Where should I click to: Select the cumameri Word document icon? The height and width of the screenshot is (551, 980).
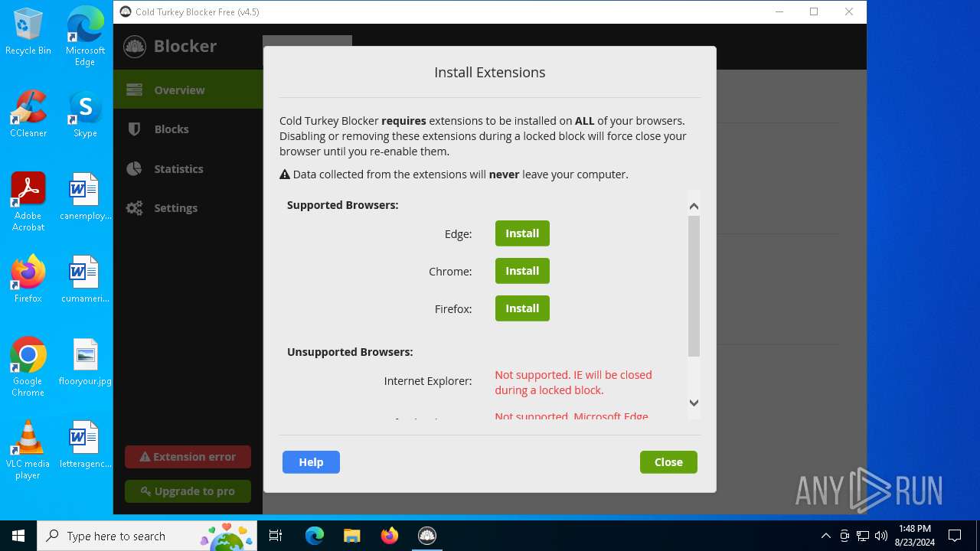tap(85, 279)
